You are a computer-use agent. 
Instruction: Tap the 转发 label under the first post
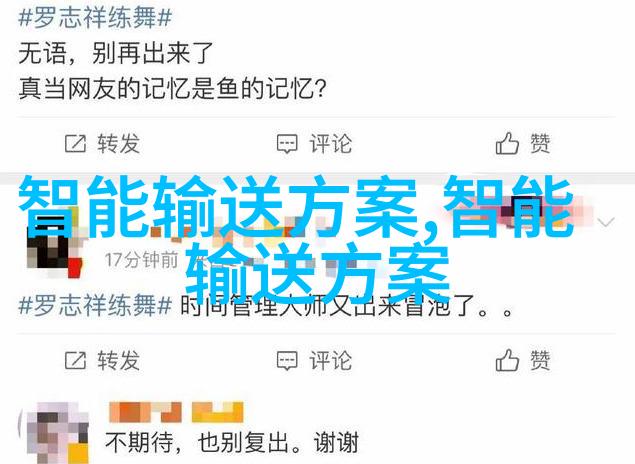pos(118,144)
